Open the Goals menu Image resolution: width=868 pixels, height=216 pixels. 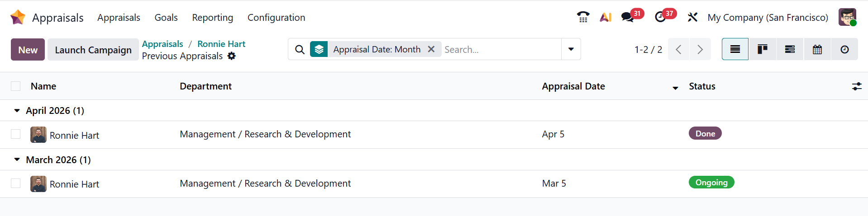(166, 18)
